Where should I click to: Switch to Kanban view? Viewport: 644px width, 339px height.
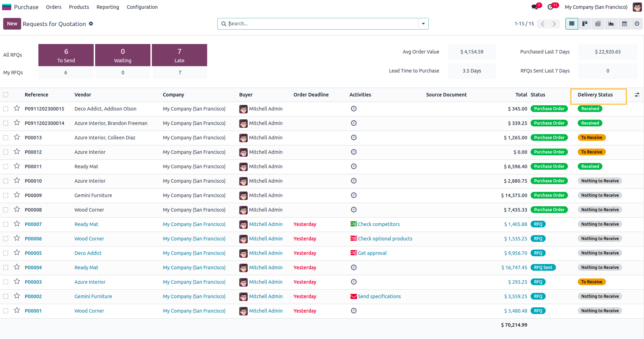coord(585,24)
